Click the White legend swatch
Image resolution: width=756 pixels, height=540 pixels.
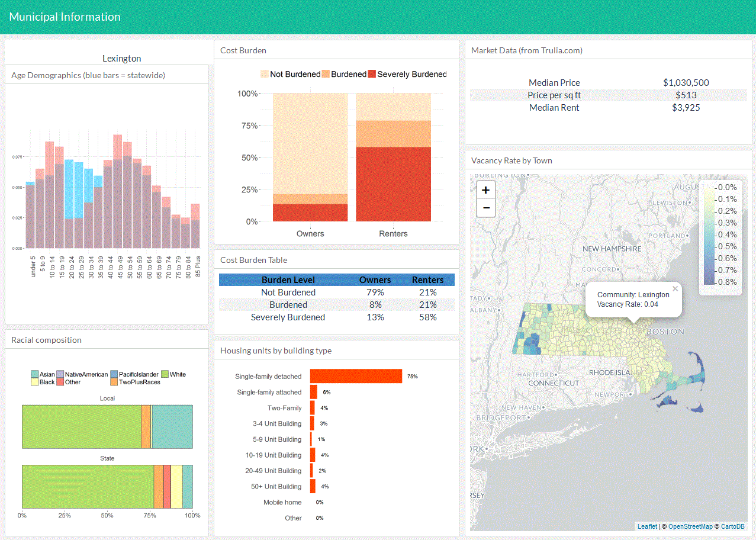165,374
